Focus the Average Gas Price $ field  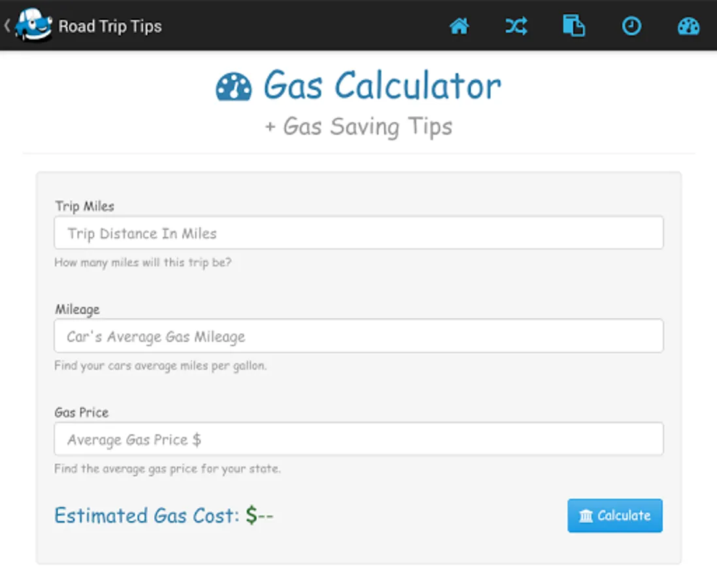(x=358, y=440)
